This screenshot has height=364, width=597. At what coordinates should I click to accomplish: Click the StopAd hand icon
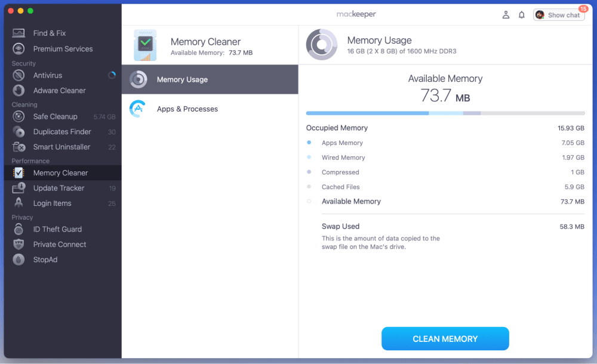point(19,260)
